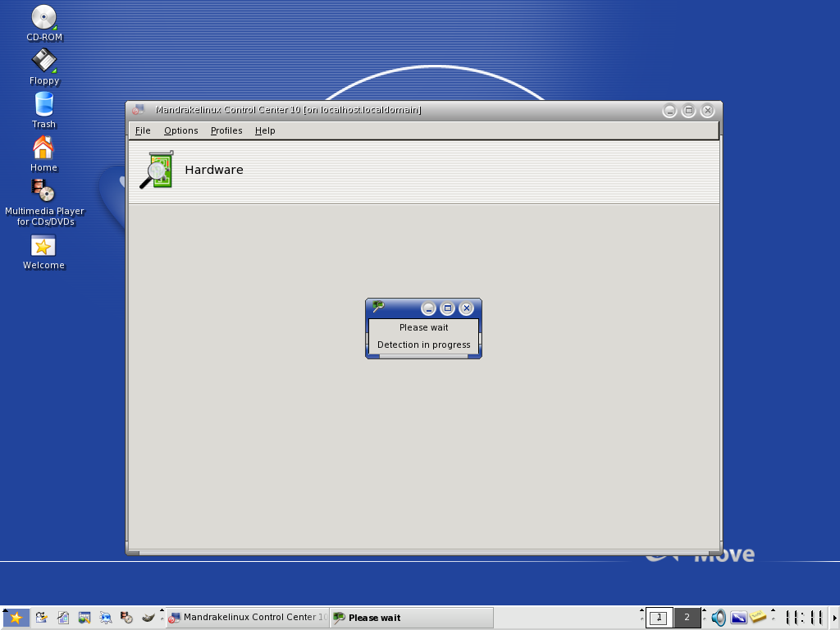This screenshot has height=630, width=840.
Task: Switch to Mandrakelinux Control Center taskbar entry
Action: (x=248, y=618)
